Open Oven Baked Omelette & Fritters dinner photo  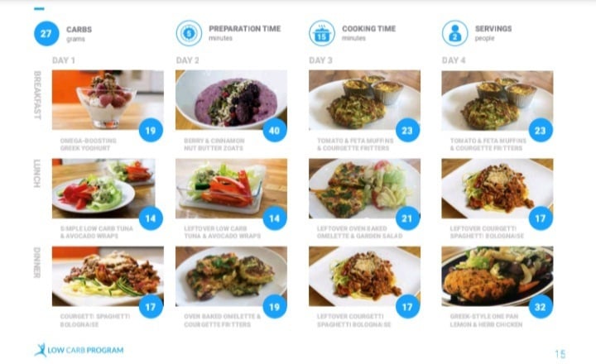[x=231, y=276]
